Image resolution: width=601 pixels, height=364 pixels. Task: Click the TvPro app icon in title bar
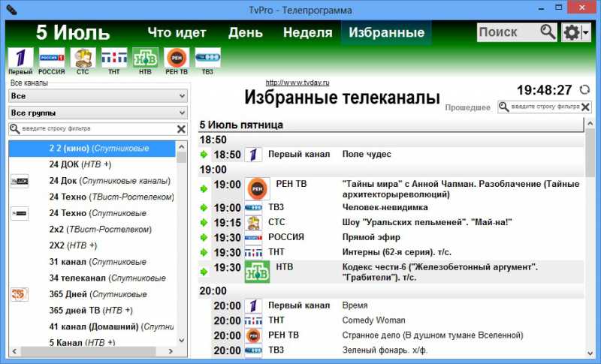[x=11, y=10]
